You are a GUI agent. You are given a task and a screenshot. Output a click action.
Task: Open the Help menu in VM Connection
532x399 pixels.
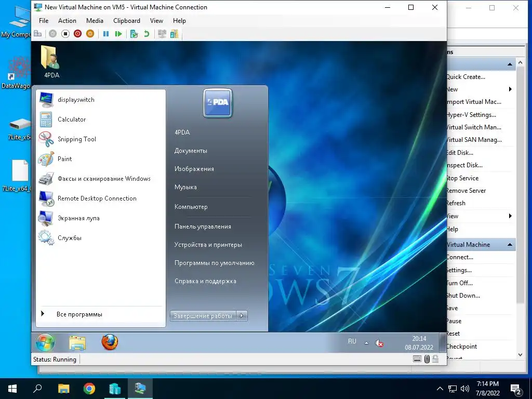point(179,21)
